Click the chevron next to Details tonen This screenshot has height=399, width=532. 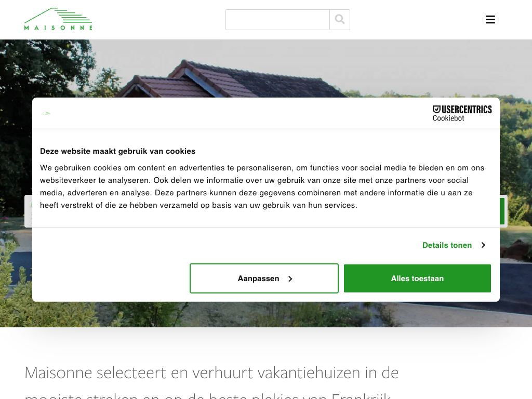click(x=483, y=245)
